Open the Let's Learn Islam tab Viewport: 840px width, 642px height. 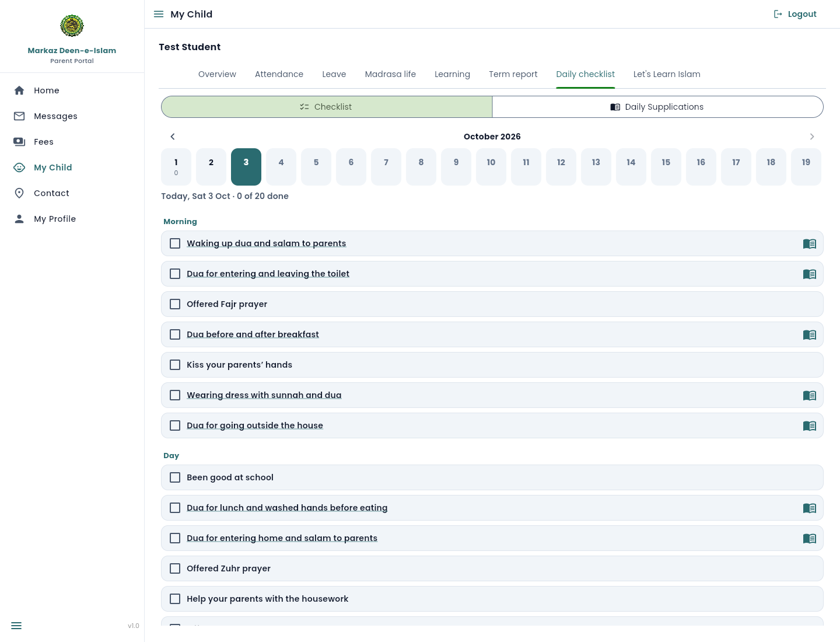[x=667, y=74]
